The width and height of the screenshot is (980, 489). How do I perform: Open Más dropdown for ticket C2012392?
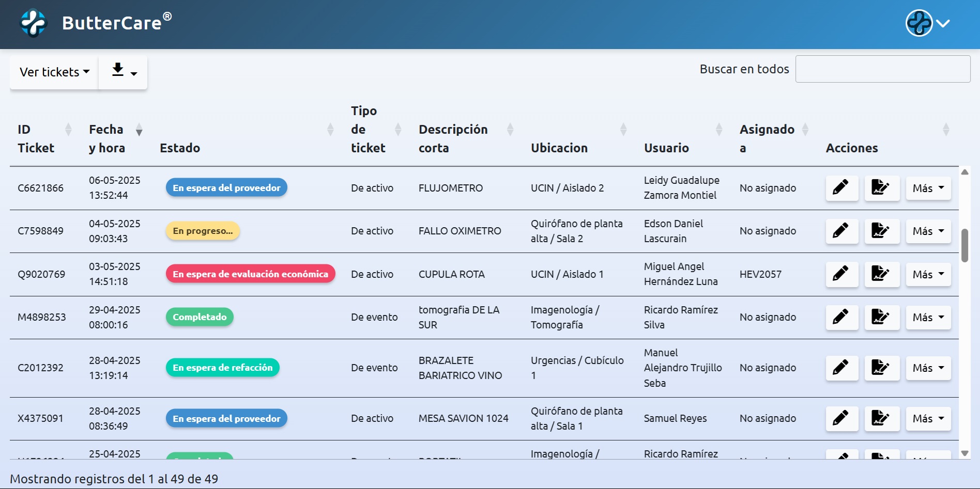pyautogui.click(x=928, y=368)
